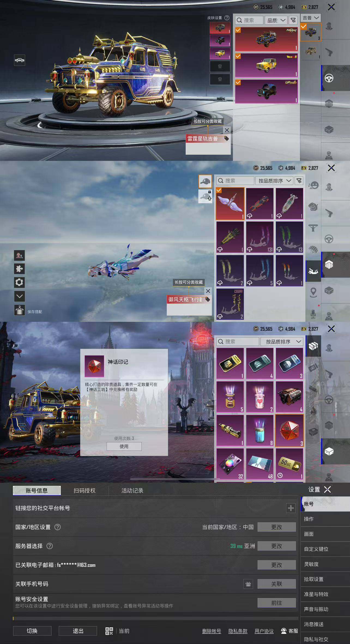Switch to the 活动记录 tab
This screenshot has width=350, height=644.
[132, 490]
